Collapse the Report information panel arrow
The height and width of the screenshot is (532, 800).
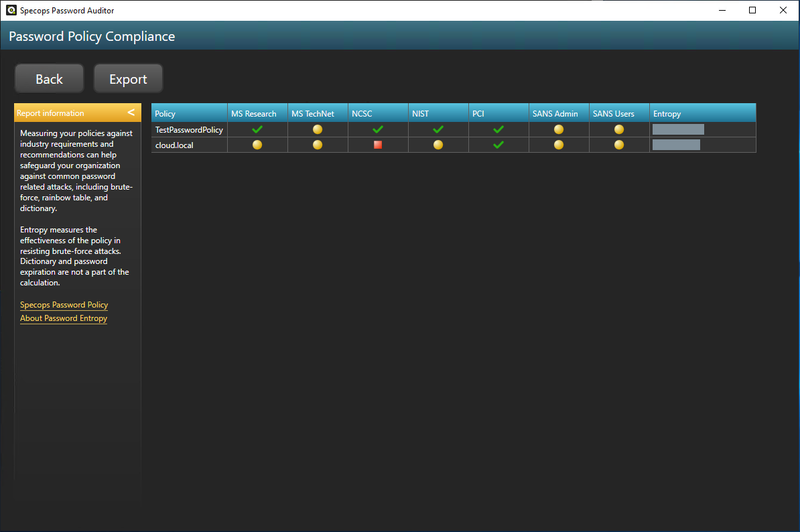tap(131, 113)
